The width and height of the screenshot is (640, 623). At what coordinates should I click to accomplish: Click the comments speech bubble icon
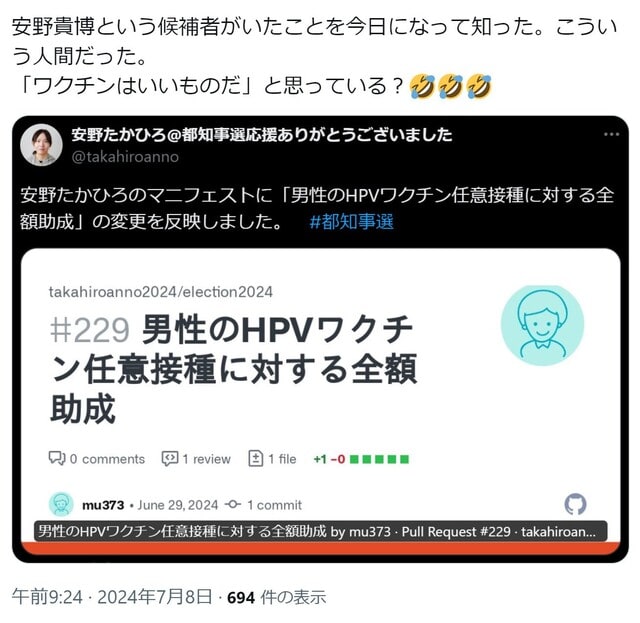point(57,459)
